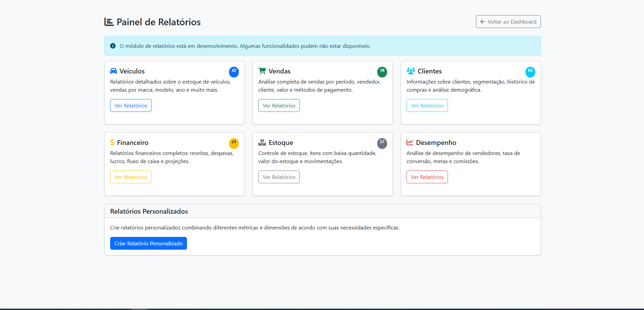Click the dollar sign icon for Financeiro
644x310 pixels.
click(112, 143)
